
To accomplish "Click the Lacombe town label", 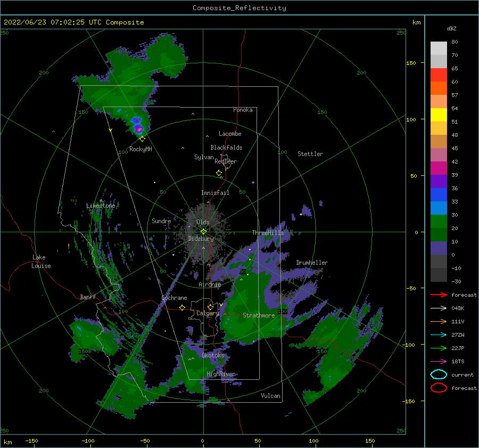I will tap(230, 134).
